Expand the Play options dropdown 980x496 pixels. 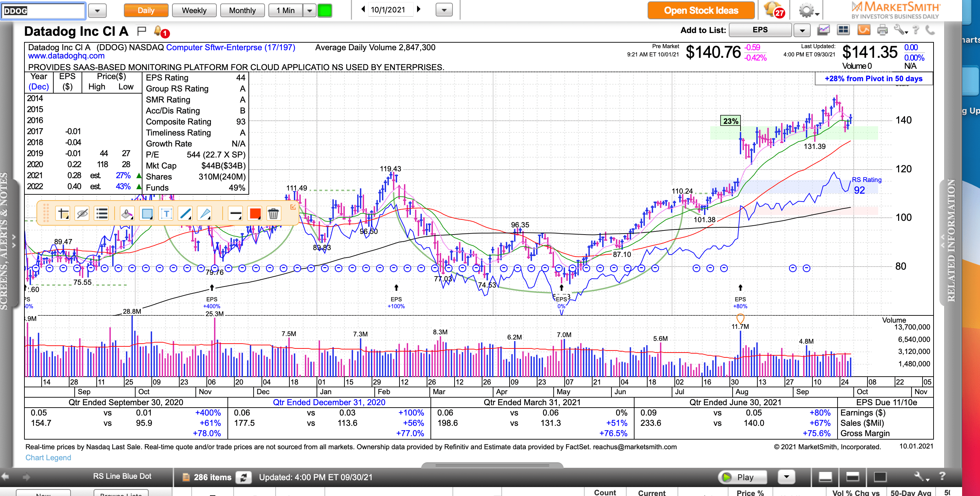pyautogui.click(x=787, y=477)
